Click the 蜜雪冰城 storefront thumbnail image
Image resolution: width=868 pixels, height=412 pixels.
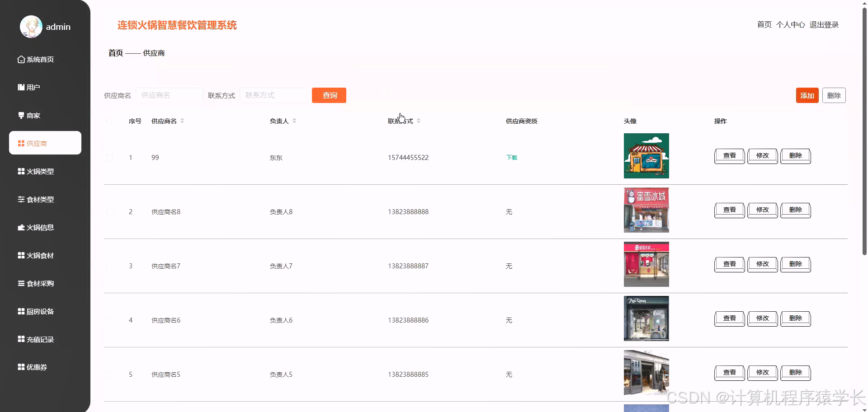[x=646, y=210]
